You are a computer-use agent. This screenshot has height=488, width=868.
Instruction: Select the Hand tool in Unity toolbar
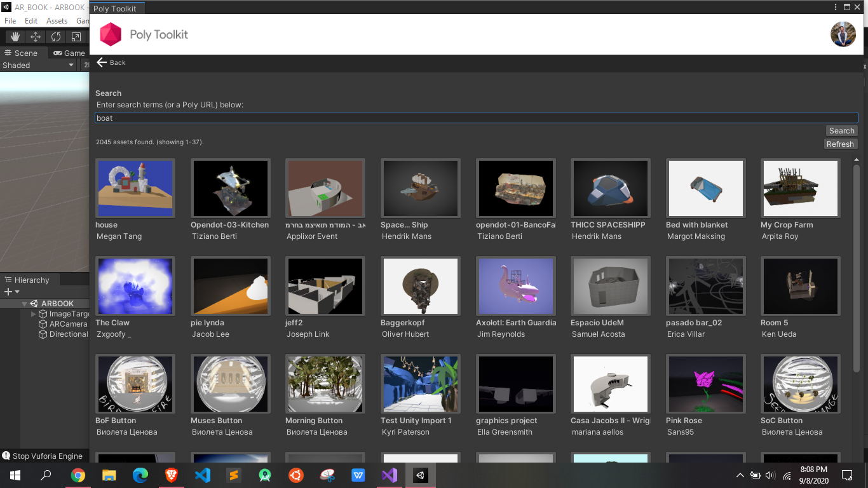click(15, 37)
